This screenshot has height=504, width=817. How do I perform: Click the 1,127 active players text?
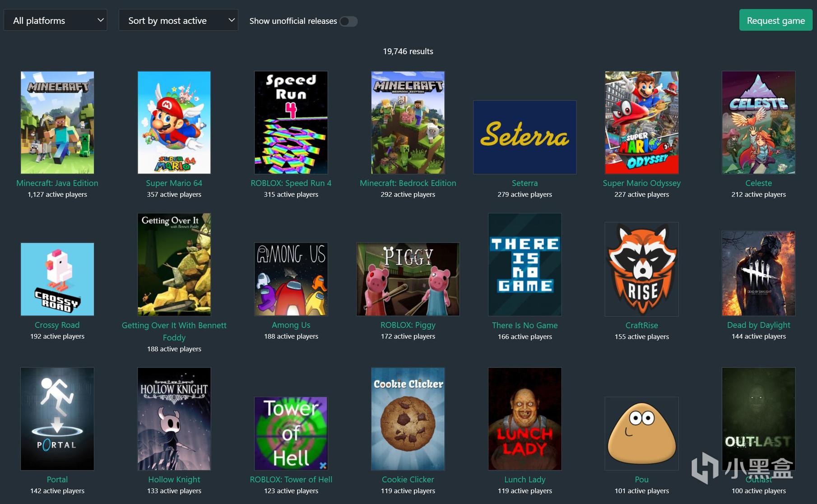(x=57, y=194)
